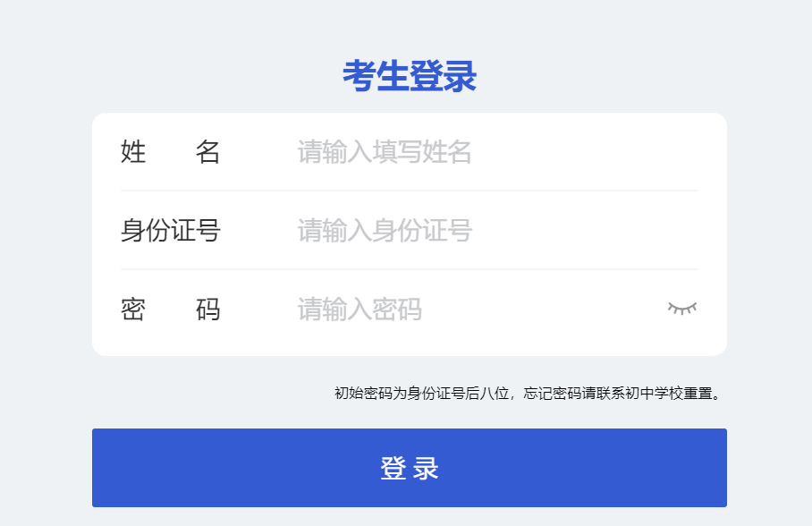This screenshot has height=526, width=812.
Task: Click the 名 character in name label
Action: [x=207, y=152]
